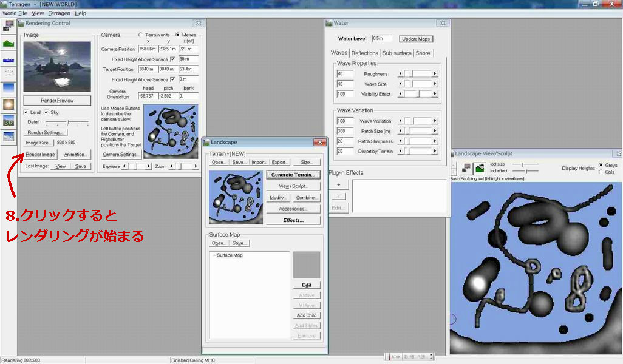Click the plus button under Plug-in Effects
Image resolution: width=623 pixels, height=364 pixels.
pyautogui.click(x=338, y=184)
